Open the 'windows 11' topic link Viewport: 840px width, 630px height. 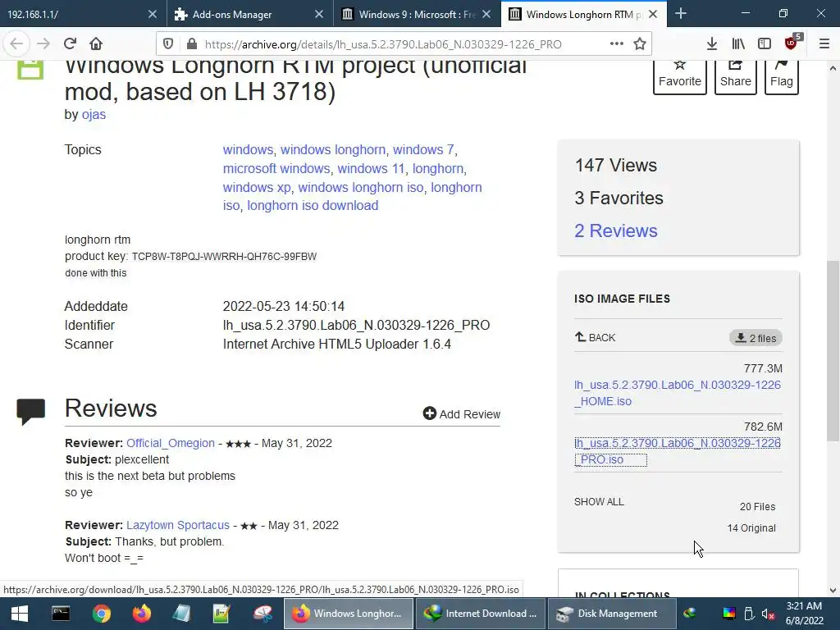[x=371, y=168]
